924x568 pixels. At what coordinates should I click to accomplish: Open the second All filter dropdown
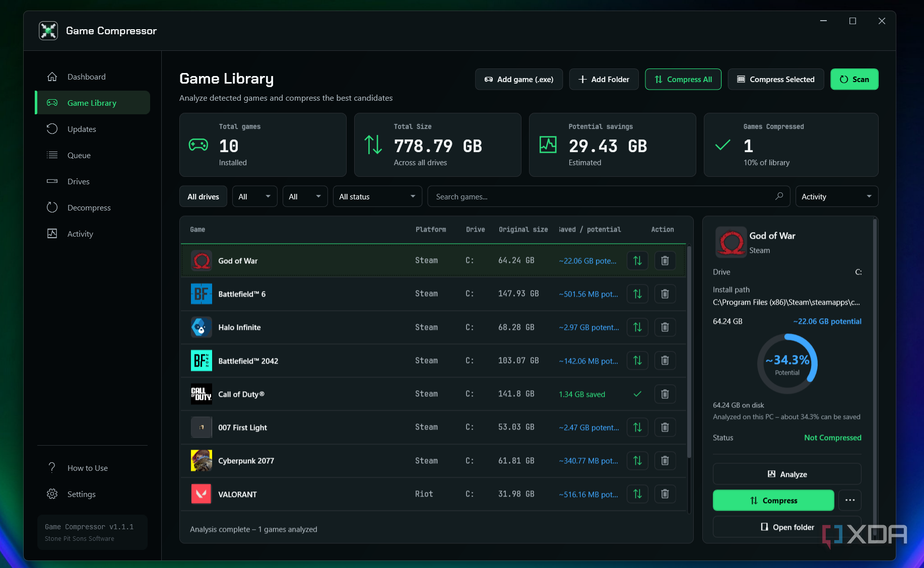(x=305, y=196)
